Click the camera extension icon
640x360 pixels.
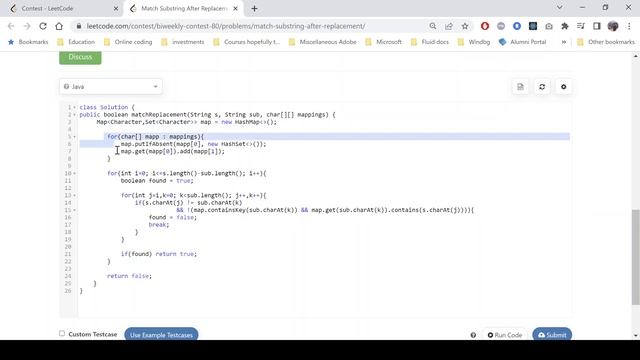[549, 26]
